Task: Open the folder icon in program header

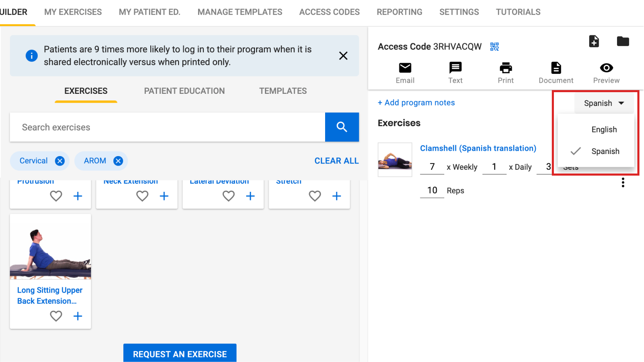Action: [622, 41]
